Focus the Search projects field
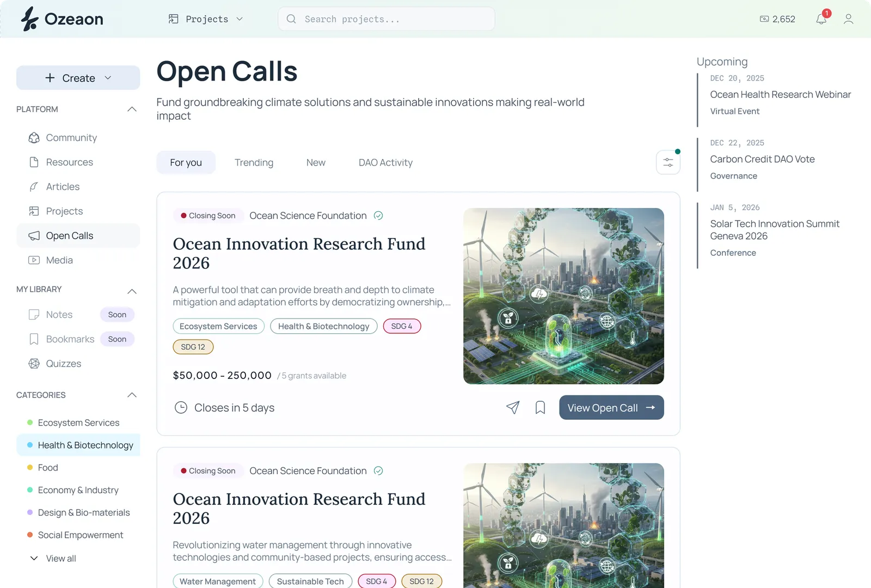 [x=387, y=19]
